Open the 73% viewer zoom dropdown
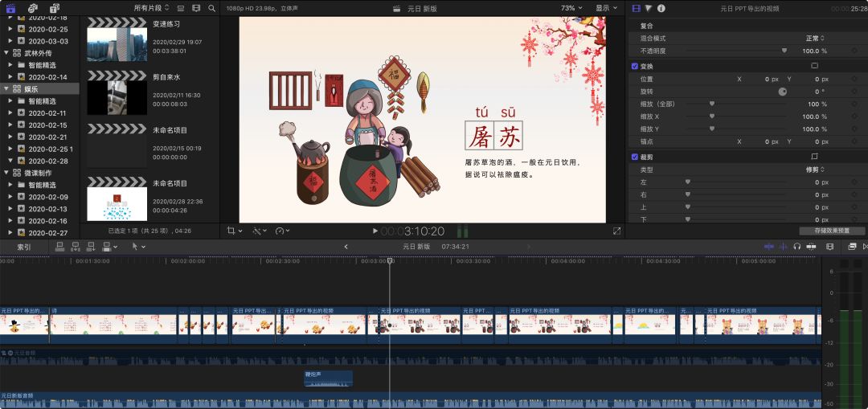Viewport: 868px width, 409px height. (571, 8)
